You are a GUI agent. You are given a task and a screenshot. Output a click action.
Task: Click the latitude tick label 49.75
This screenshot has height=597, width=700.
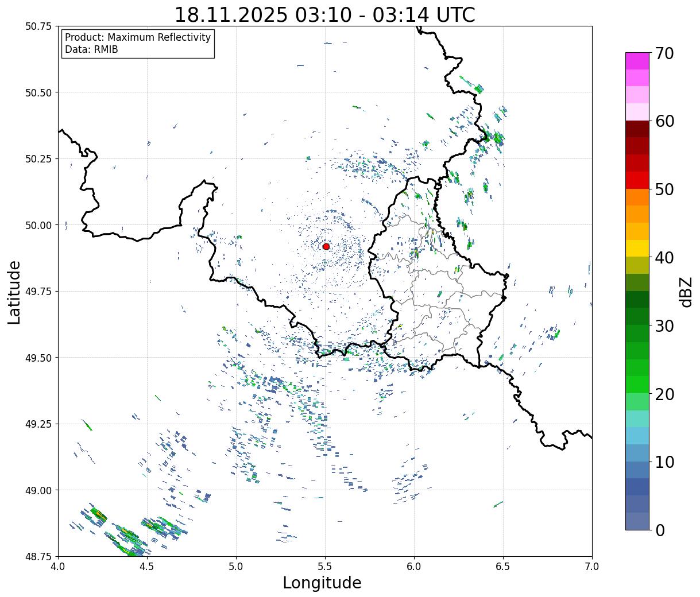(x=38, y=292)
